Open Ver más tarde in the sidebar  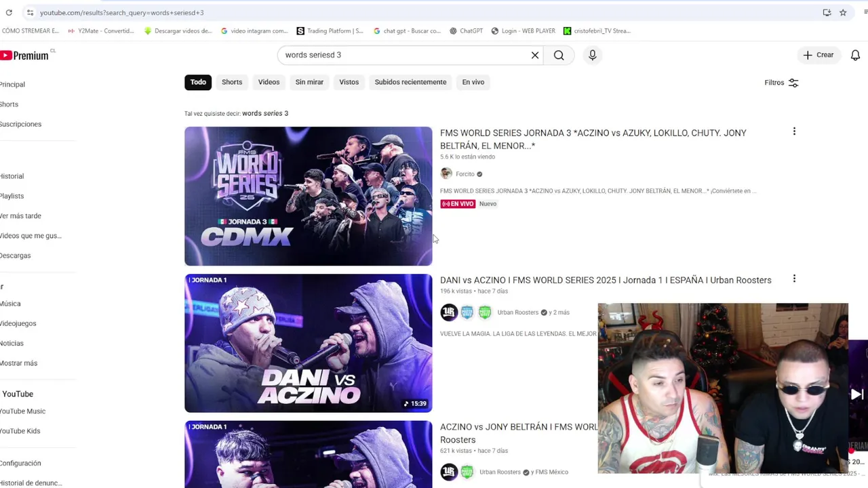tap(20, 216)
